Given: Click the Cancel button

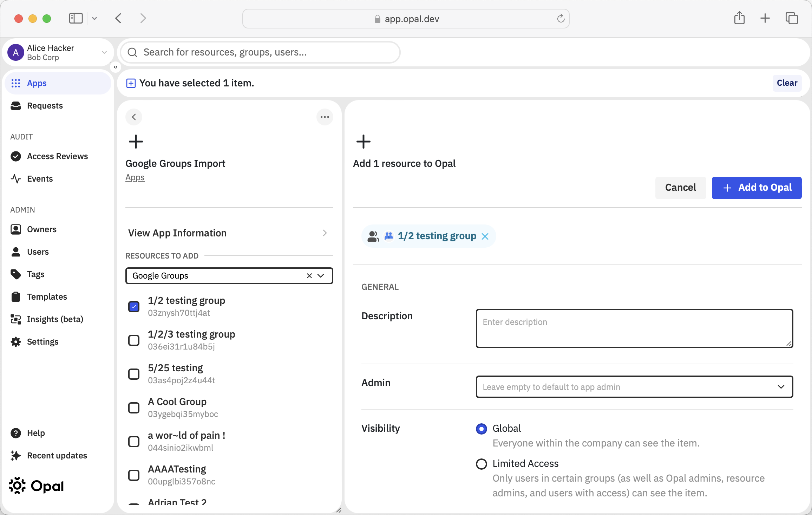Looking at the screenshot, I should tap(681, 188).
